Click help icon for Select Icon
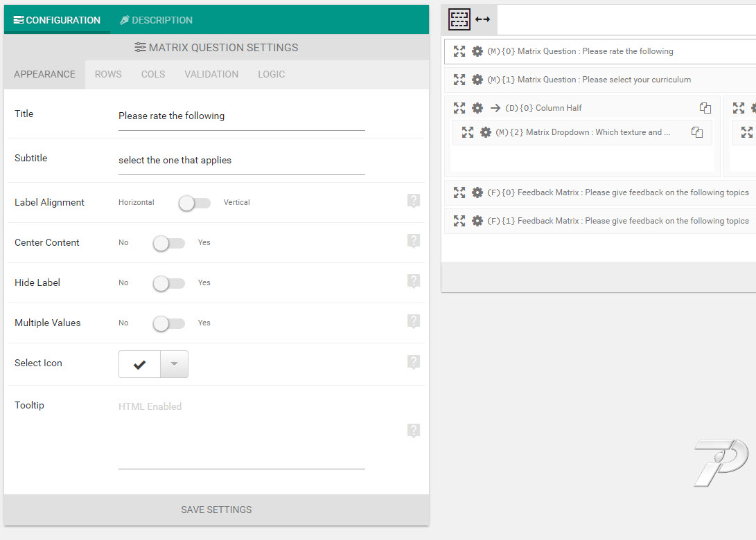The image size is (756, 540). [x=414, y=362]
